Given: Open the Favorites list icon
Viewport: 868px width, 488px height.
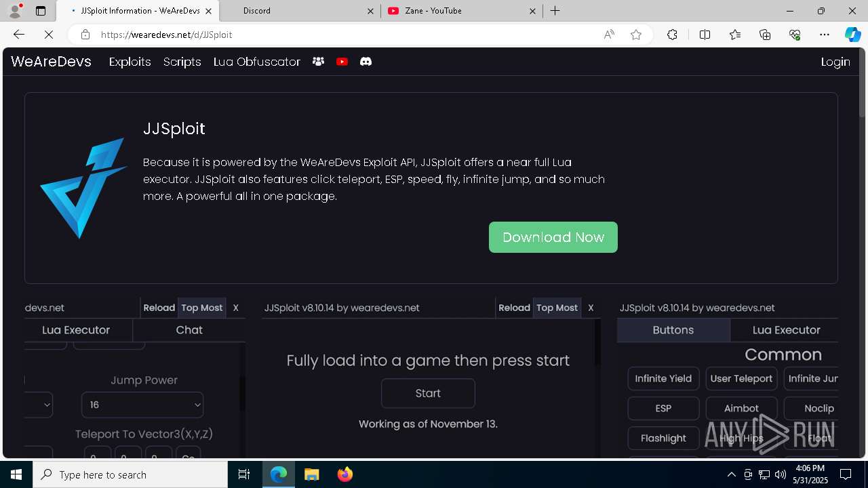Looking at the screenshot, I should point(735,35).
